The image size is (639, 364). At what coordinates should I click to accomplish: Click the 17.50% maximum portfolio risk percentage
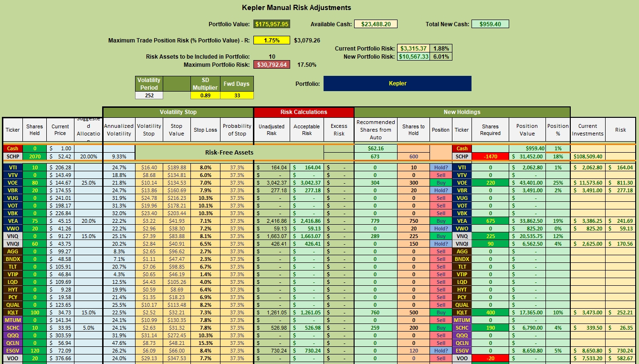coord(307,65)
